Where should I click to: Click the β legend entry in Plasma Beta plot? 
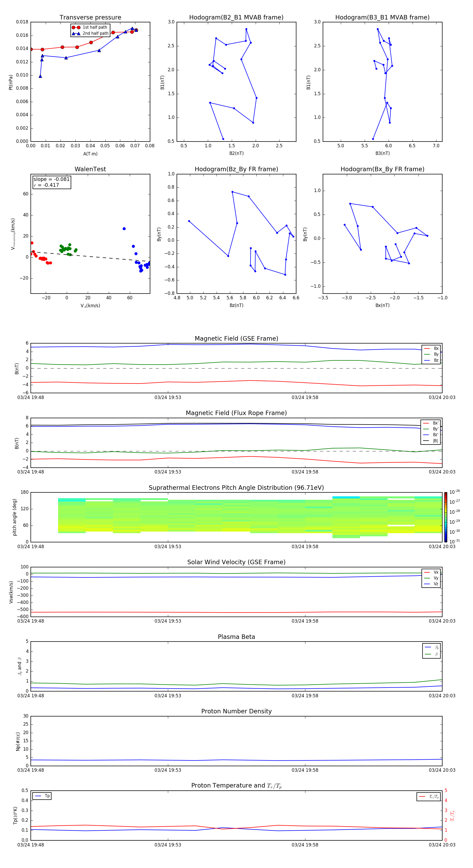(x=431, y=654)
